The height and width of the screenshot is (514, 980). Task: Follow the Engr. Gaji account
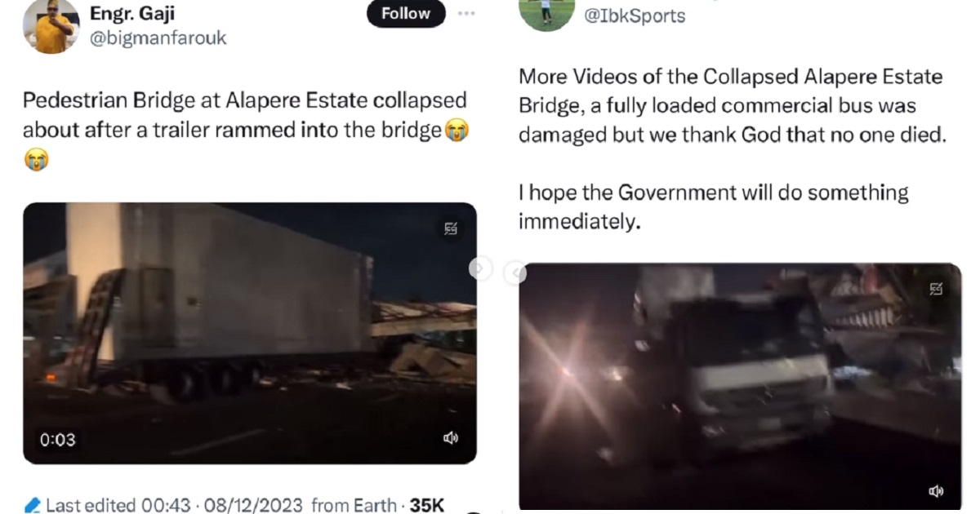click(406, 14)
